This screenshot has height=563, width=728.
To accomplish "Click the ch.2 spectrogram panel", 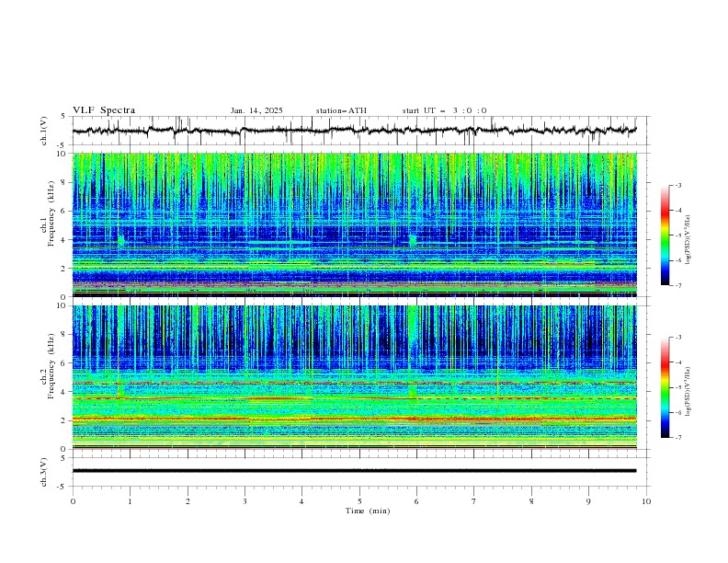I will coord(355,377).
